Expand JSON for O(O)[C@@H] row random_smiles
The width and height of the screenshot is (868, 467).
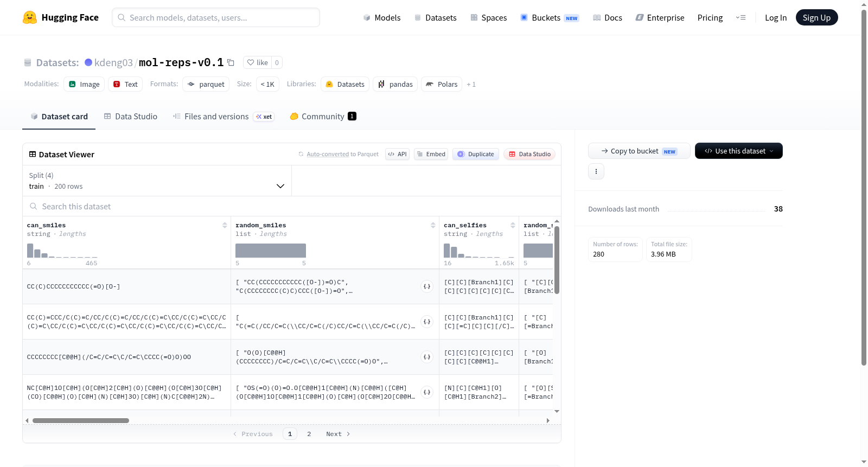[427, 357]
